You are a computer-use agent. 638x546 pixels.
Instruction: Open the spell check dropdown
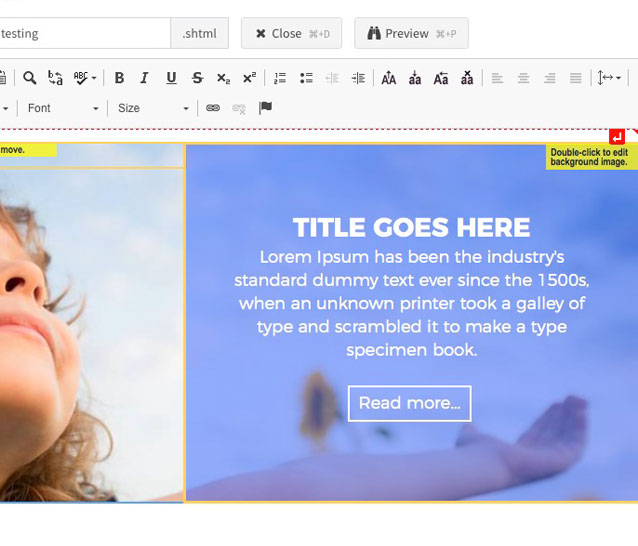click(x=86, y=78)
